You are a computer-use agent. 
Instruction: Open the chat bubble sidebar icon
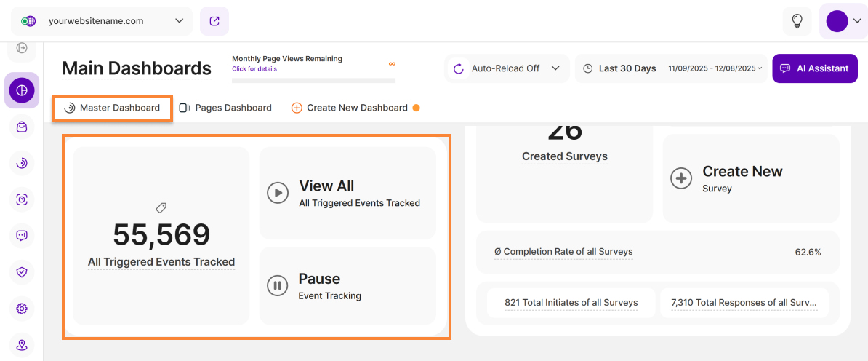[x=22, y=235]
